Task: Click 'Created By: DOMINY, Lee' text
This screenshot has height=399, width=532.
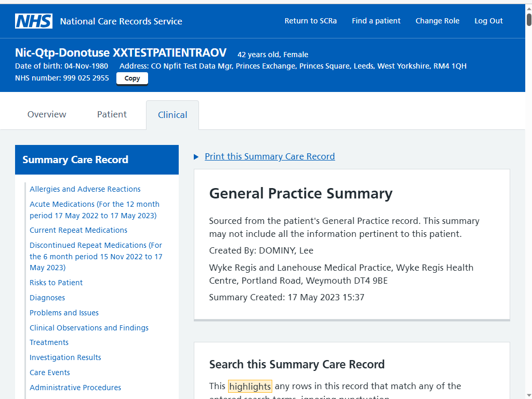Action: pyautogui.click(x=261, y=250)
